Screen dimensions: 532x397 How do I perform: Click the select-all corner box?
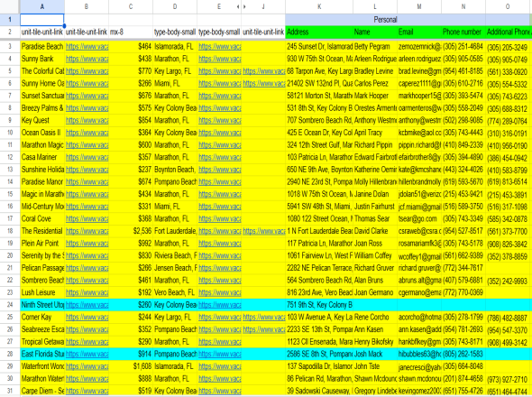(x=10, y=6)
